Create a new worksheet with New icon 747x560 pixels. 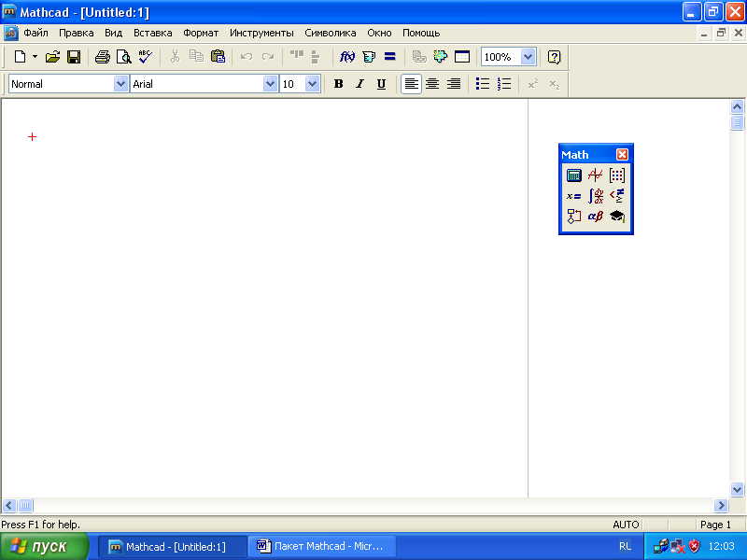tap(20, 57)
